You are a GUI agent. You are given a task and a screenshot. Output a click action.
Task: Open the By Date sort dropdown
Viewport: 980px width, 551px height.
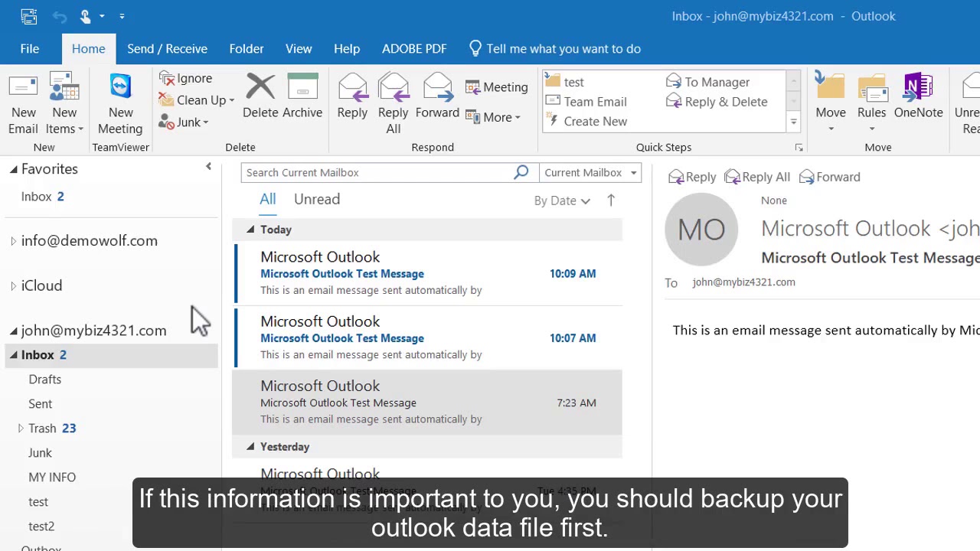(x=562, y=201)
